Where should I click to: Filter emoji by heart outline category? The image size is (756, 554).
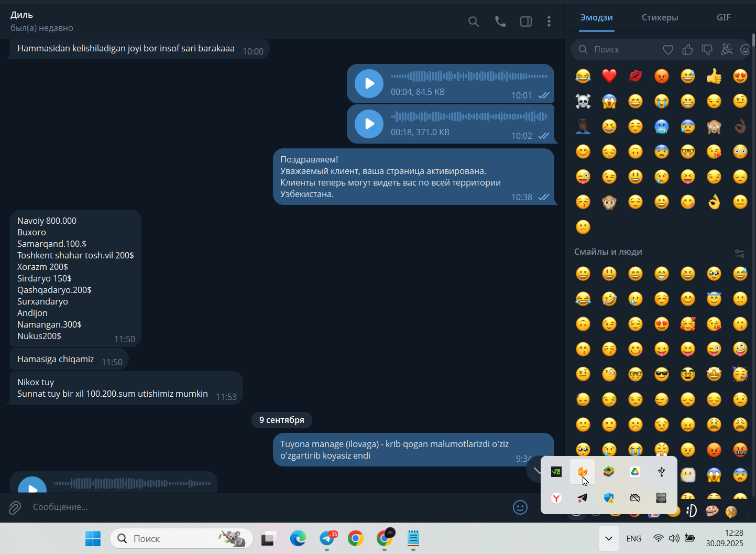coord(668,50)
